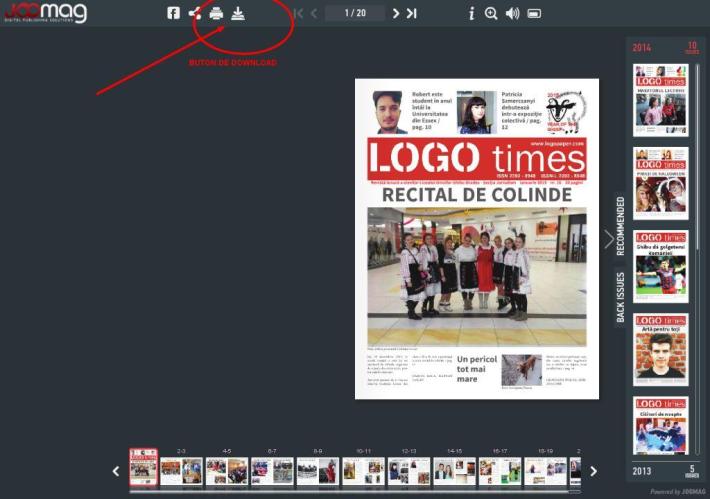Share the magazine on Facebook
The image size is (710, 499).
click(173, 13)
